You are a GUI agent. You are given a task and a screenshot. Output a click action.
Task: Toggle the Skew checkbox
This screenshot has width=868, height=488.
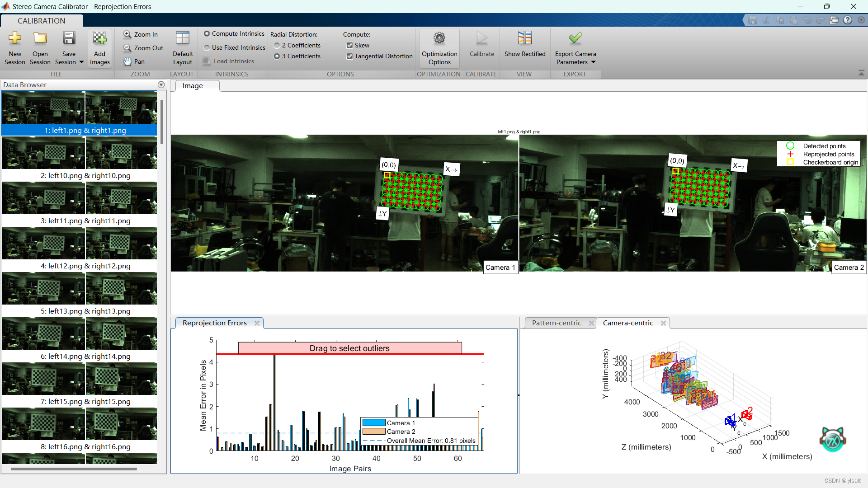coord(350,45)
